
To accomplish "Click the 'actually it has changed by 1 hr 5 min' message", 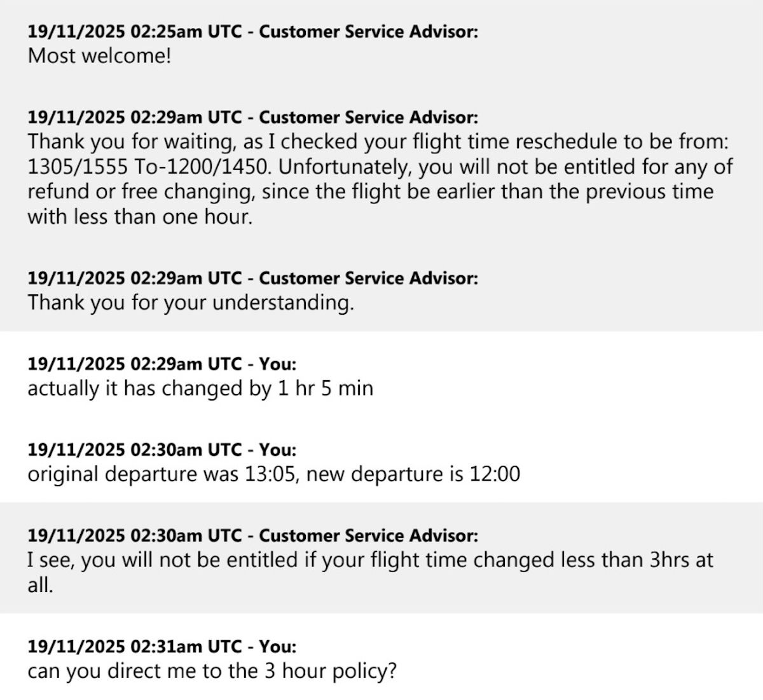I will pyautogui.click(x=200, y=388).
